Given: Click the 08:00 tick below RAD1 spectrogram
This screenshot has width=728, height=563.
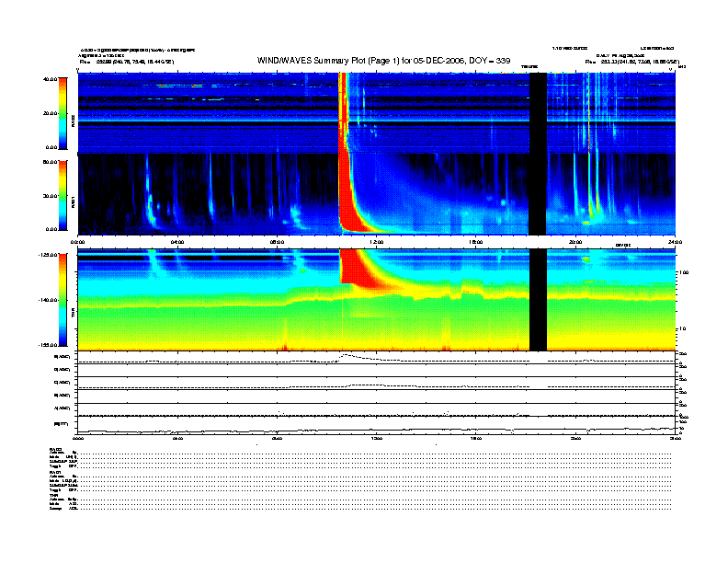Looking at the screenshot, I should point(277,242).
